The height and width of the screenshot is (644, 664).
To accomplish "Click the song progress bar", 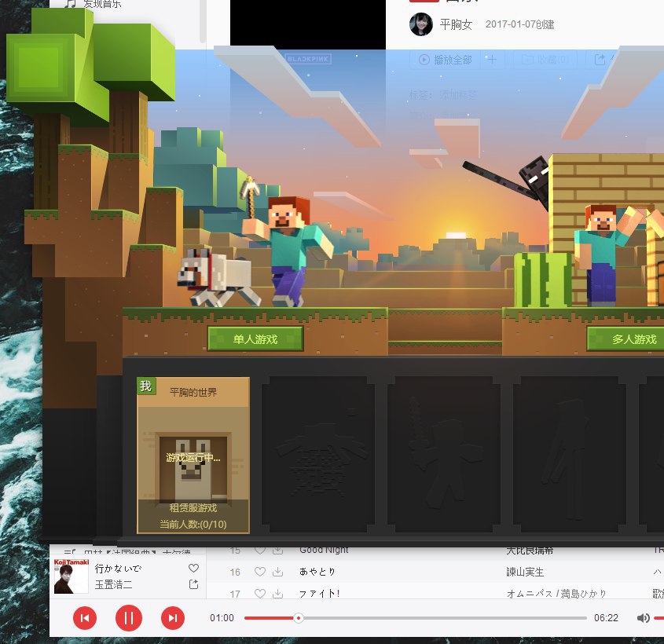I will coord(415,618).
